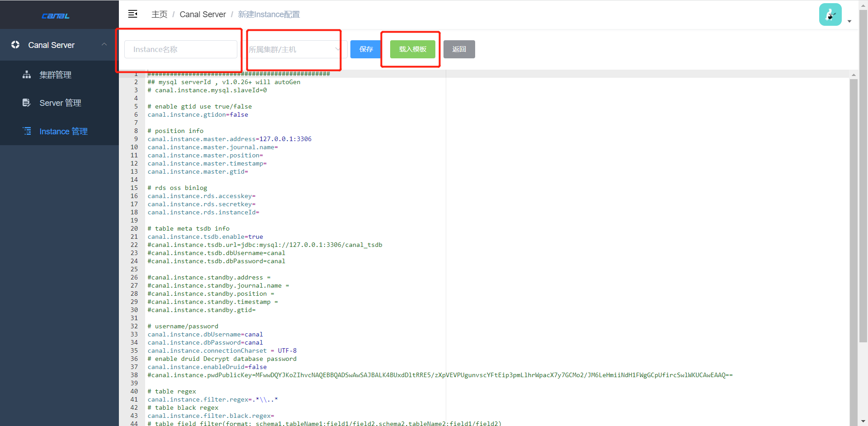Viewport: 868px width, 426px height.
Task: Click the editor vertical scrollbar track
Action: click(x=854, y=251)
